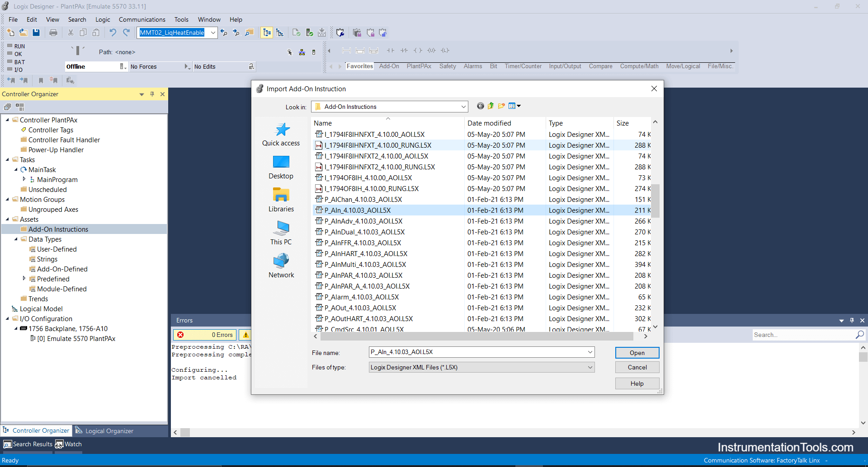Select Libraries in dialog sidebar

[281, 200]
